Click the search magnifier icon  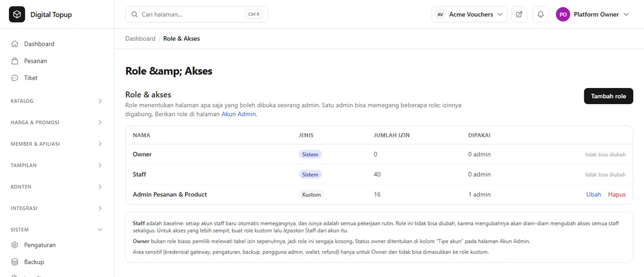click(x=134, y=14)
